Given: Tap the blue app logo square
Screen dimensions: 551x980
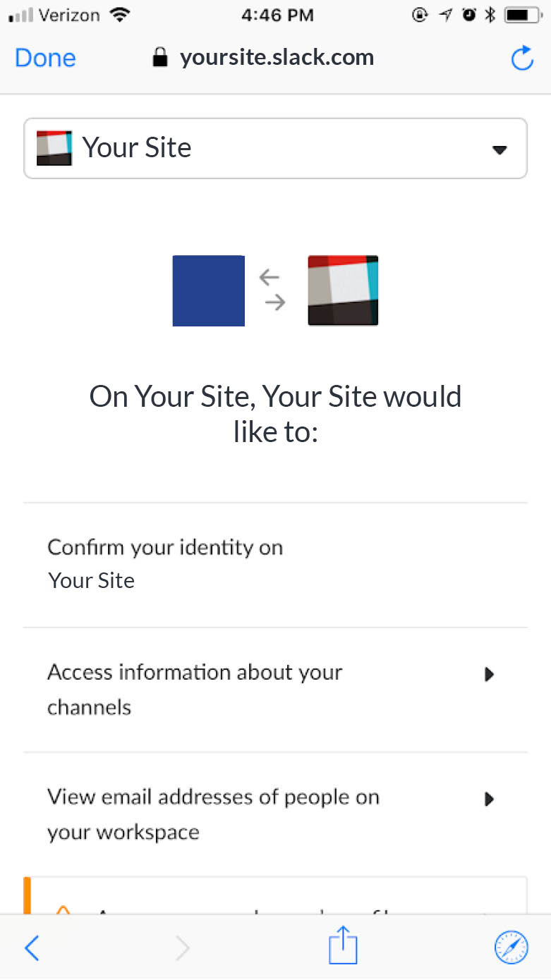Looking at the screenshot, I should point(209,290).
